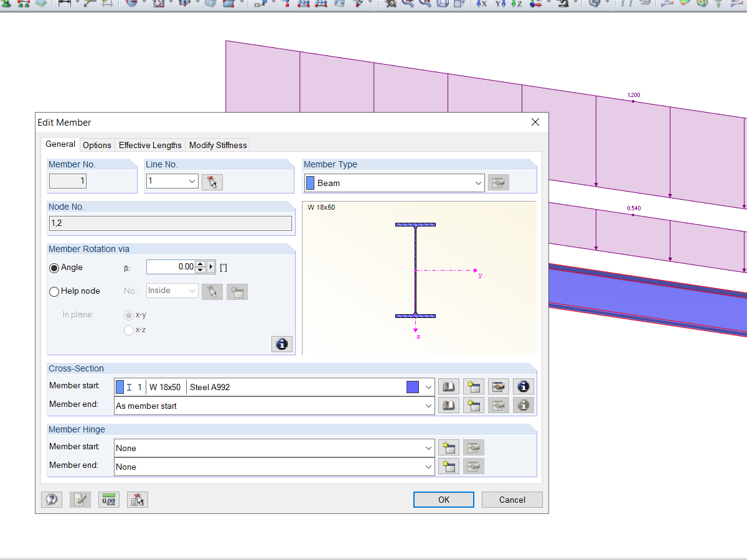The image size is (747, 560).
Task: Create a new cross-section for Member start
Action: pyautogui.click(x=473, y=386)
